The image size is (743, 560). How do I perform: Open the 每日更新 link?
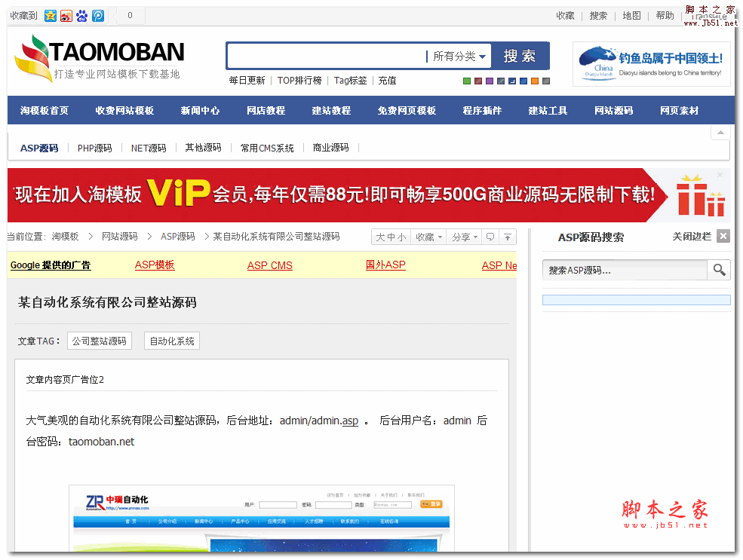click(247, 81)
